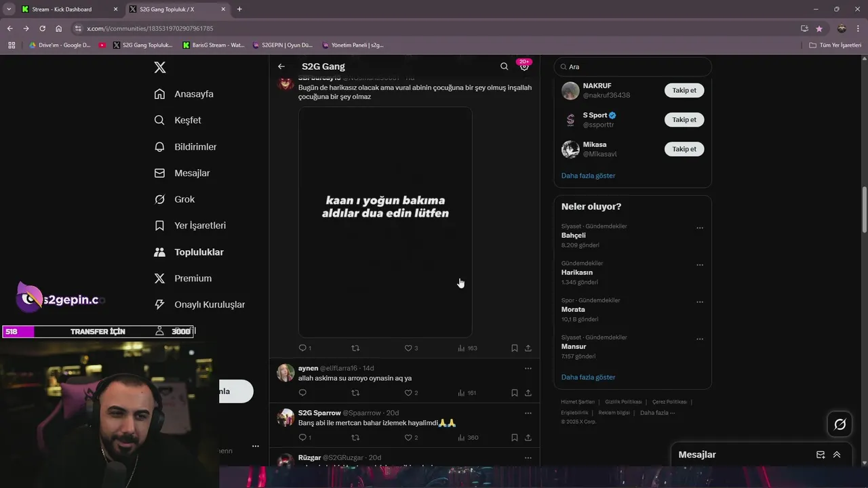The image size is (868, 488).
Task: Open Chrome three-dot menu
Action: [x=859, y=28]
